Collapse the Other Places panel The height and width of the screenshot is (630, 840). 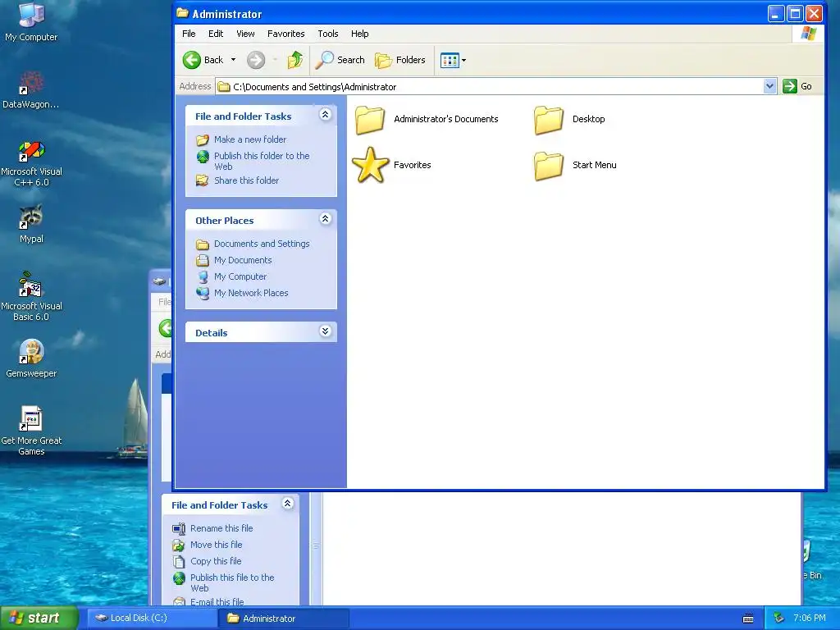[x=325, y=218]
